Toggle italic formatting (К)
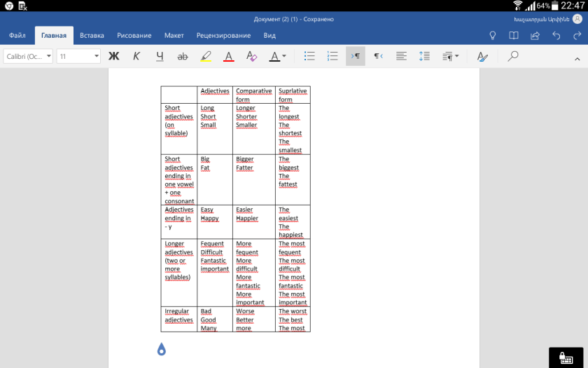Screen dimensions: 588x368 tap(136, 56)
